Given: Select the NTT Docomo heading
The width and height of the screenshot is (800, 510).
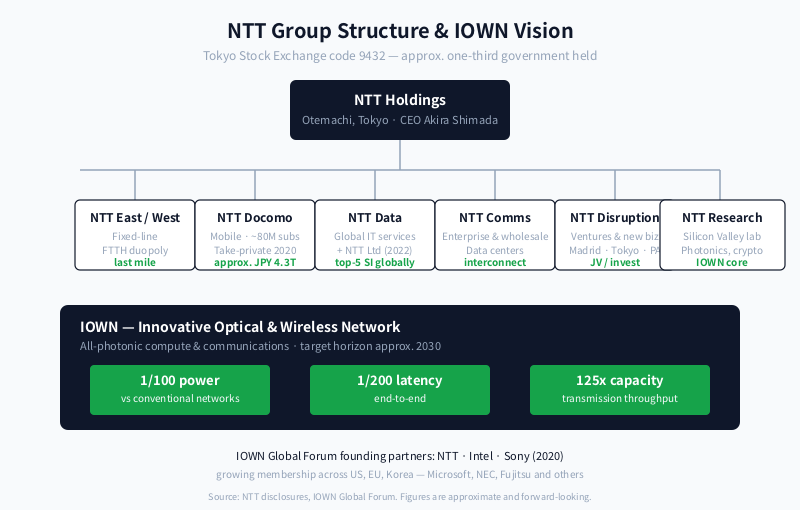Looking at the screenshot, I should click(255, 218).
